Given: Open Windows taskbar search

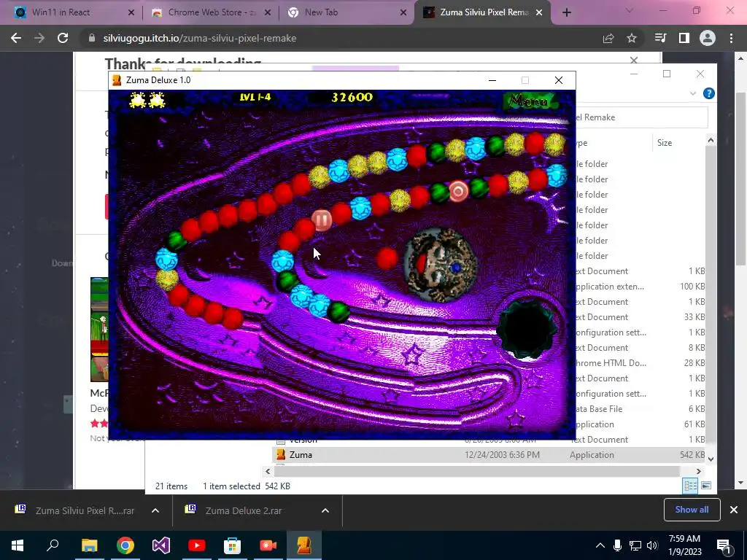Looking at the screenshot, I should click(53, 545).
